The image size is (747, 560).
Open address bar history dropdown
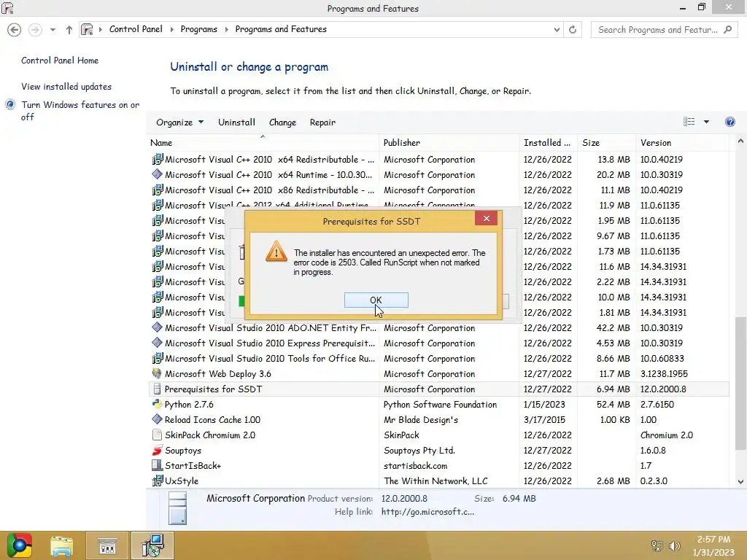(557, 29)
